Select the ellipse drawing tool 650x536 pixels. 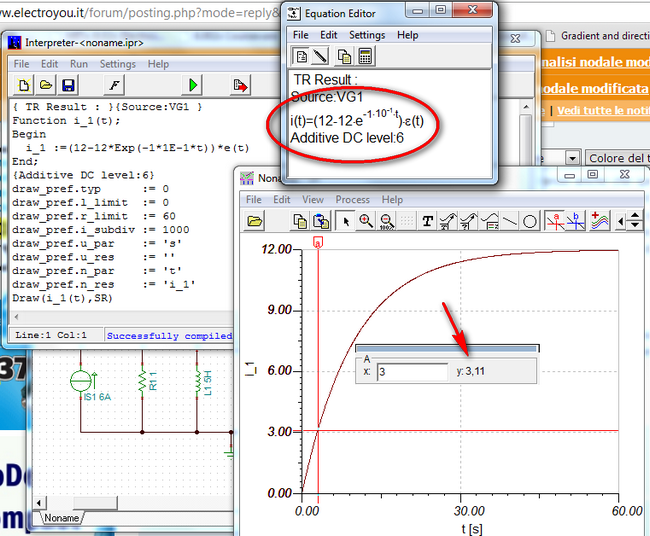[531, 221]
